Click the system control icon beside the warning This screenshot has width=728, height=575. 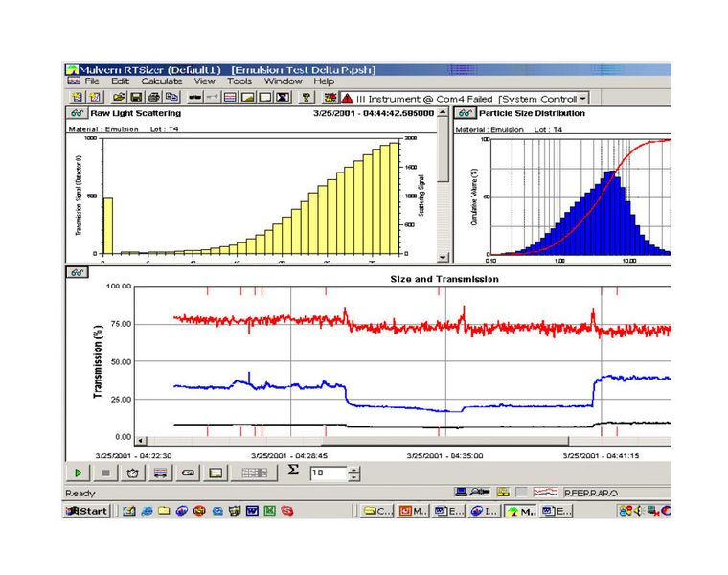point(330,98)
